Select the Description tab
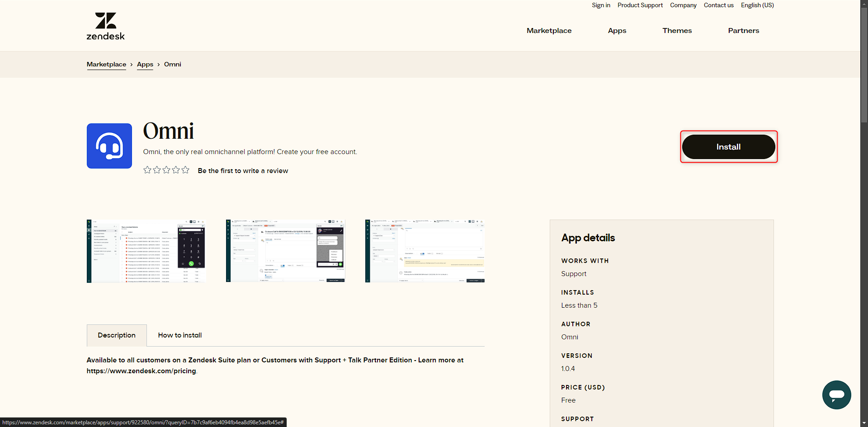 pyautogui.click(x=117, y=335)
